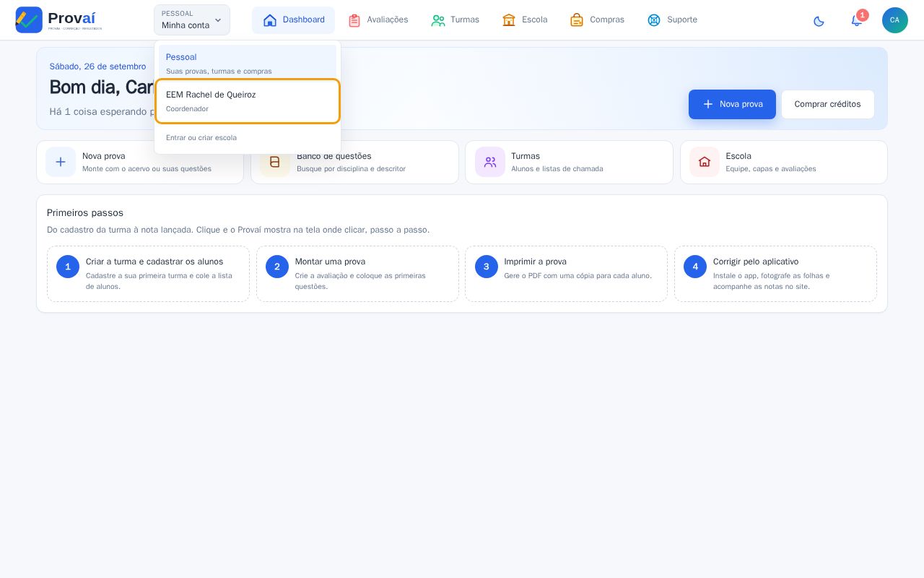Open the Nova prova quick-access card
Screen dimensions: 924x578
[140, 162]
